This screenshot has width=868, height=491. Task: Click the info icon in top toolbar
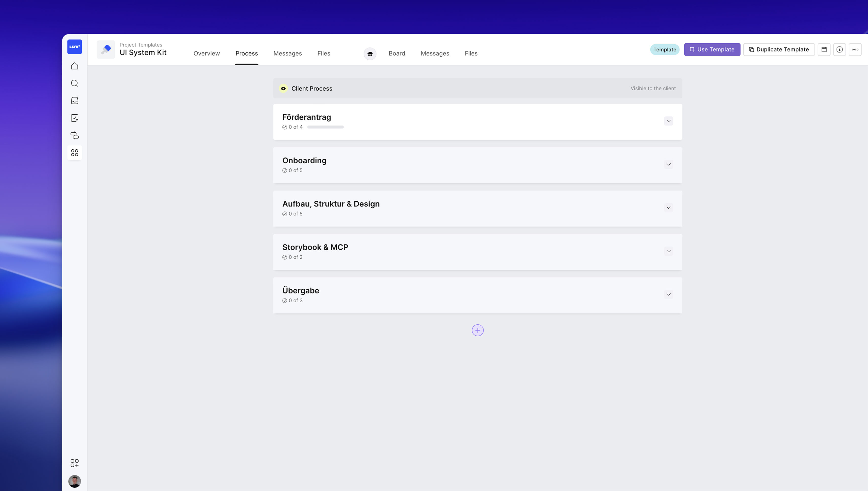coord(839,49)
